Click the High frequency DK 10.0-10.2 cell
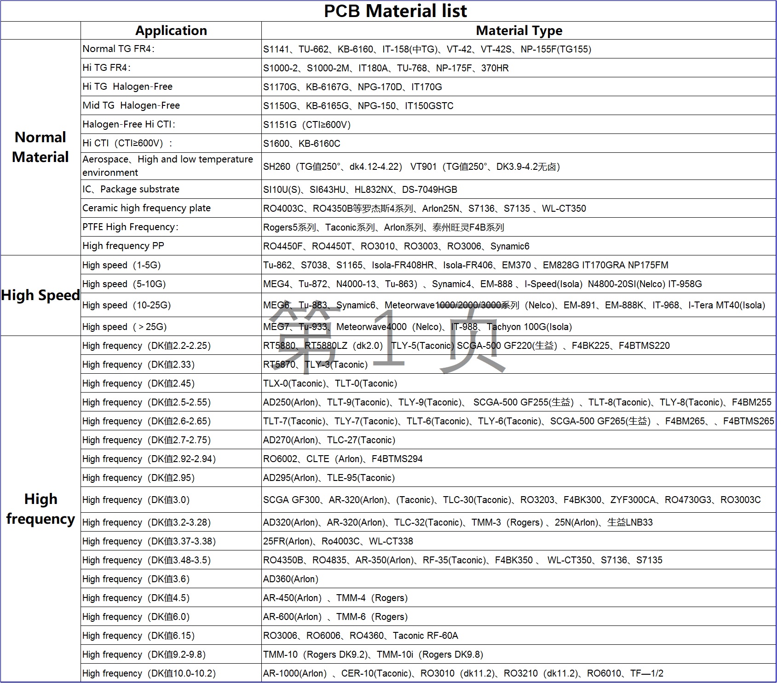 [171, 673]
